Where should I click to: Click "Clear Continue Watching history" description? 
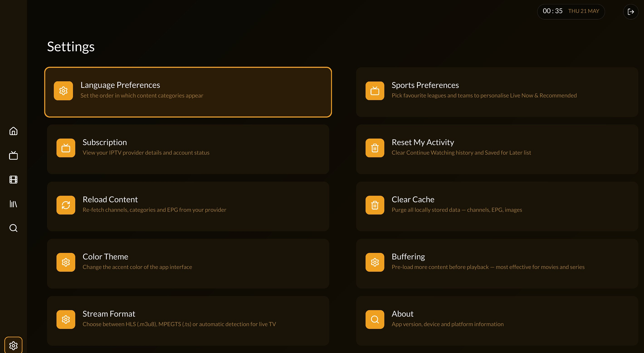(x=461, y=153)
